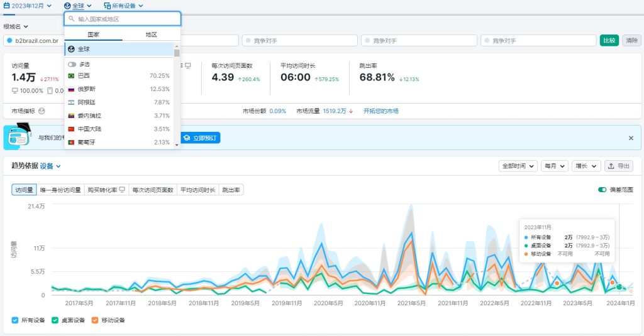Select 阿根廷 from country list
The height and width of the screenshot is (336, 644).
click(x=119, y=102)
